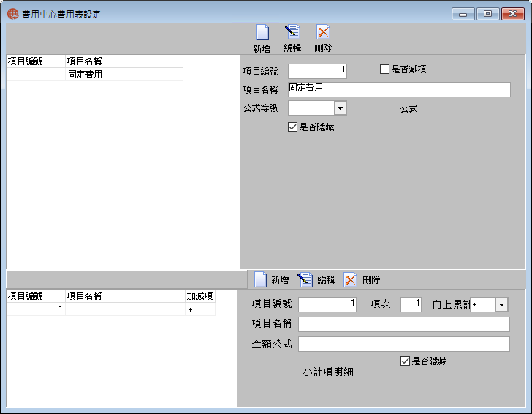The width and height of the screenshot is (532, 414).
Task: Click the 金額公式 input field
Action: (403, 344)
